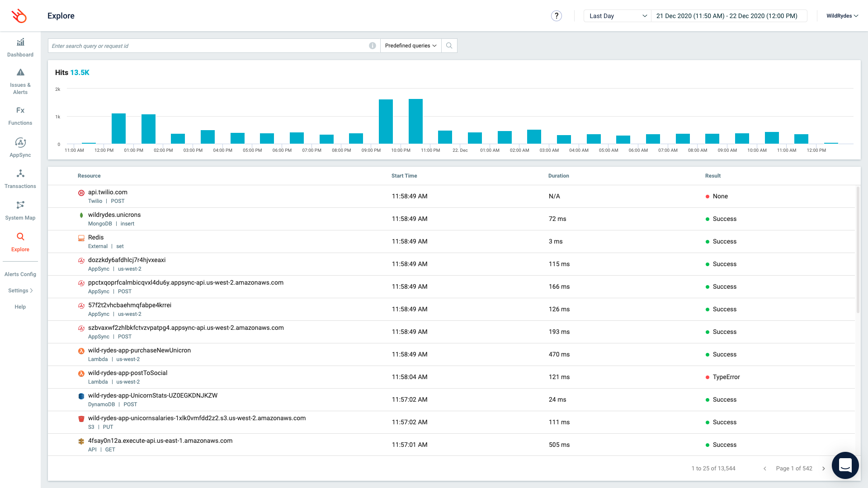Open the AppSync sidebar icon
The width and height of the screenshot is (868, 488).
click(x=20, y=143)
